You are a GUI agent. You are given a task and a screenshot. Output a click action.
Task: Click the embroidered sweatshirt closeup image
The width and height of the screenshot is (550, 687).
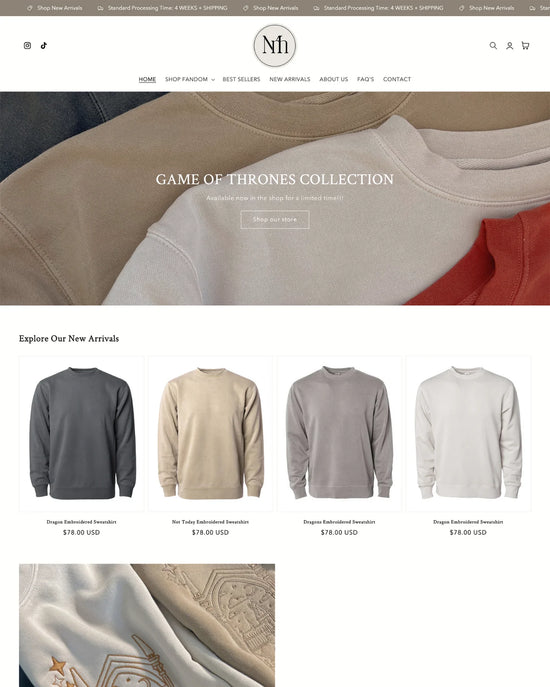point(147,625)
